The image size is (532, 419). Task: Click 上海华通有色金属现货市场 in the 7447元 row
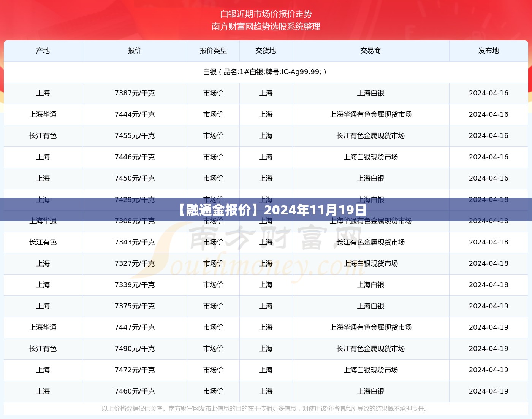pyautogui.click(x=370, y=327)
